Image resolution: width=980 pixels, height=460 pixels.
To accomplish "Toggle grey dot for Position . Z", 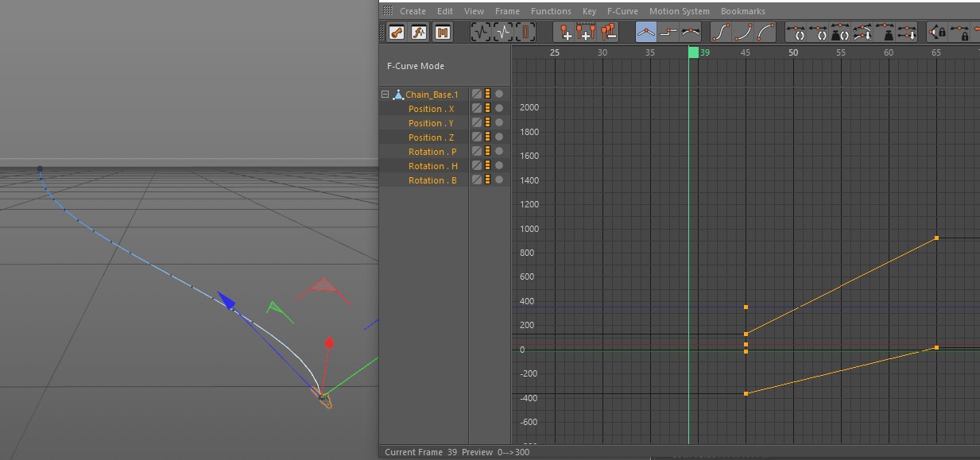I will [499, 137].
